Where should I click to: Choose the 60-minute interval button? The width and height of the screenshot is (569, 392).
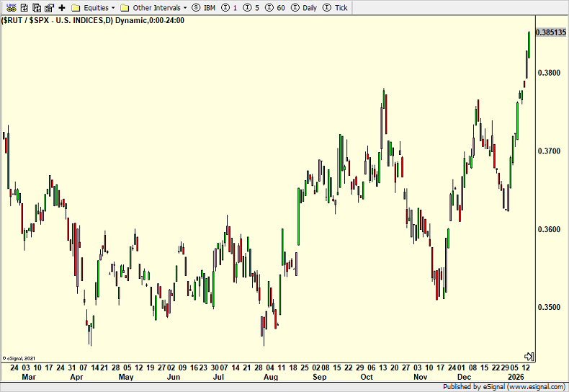click(276, 8)
